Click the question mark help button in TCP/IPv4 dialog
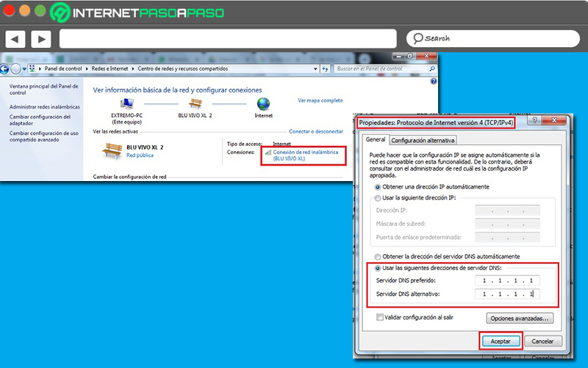 pos(534,120)
